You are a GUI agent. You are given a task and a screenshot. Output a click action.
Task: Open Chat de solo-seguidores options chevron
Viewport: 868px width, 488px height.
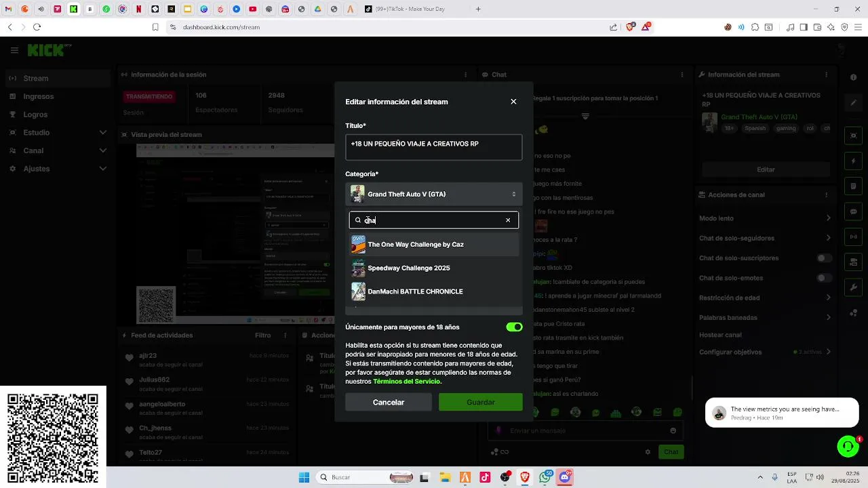(x=828, y=238)
